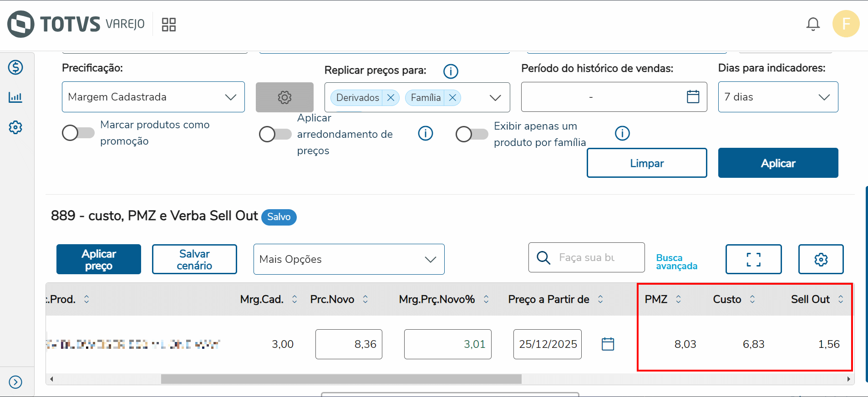Click the fullscreen expand table button
This screenshot has width=868, height=397.
(753, 259)
